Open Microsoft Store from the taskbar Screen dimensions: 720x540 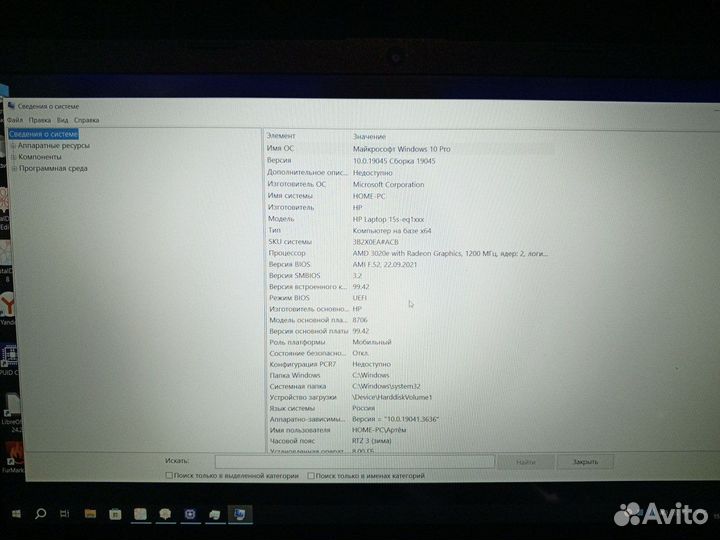tap(115, 514)
